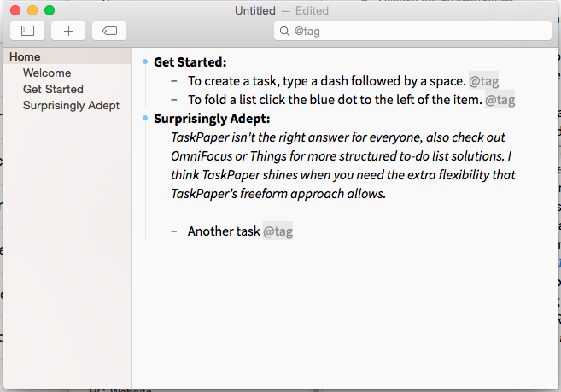The height and width of the screenshot is (392, 561).
Task: Select Surprisingly Adept in the sidebar
Action: coord(71,105)
